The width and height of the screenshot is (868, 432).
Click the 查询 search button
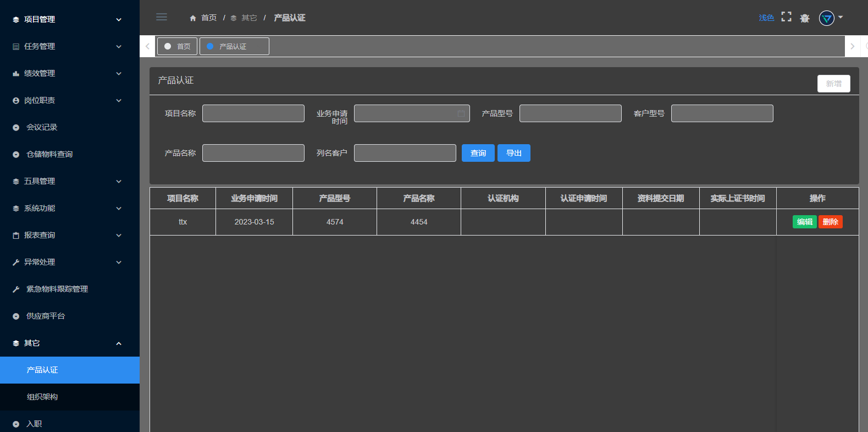(x=478, y=153)
